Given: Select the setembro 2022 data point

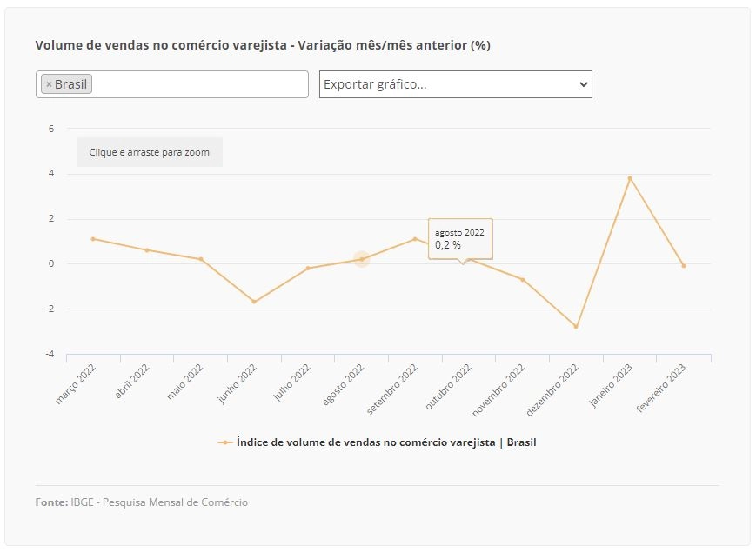Looking at the screenshot, I should pyautogui.click(x=415, y=239).
